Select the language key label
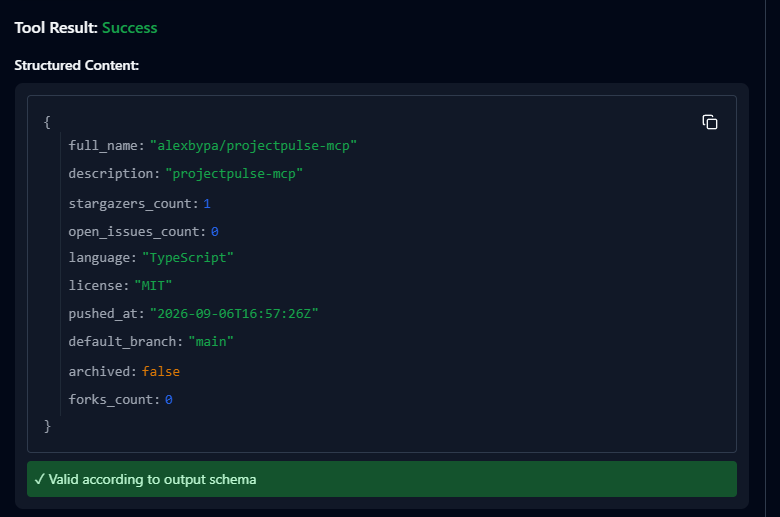This screenshot has width=780, height=517. 102,258
